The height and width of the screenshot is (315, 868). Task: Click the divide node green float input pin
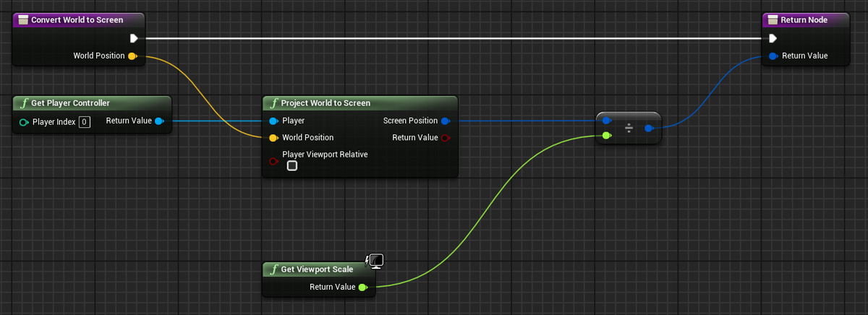point(606,135)
